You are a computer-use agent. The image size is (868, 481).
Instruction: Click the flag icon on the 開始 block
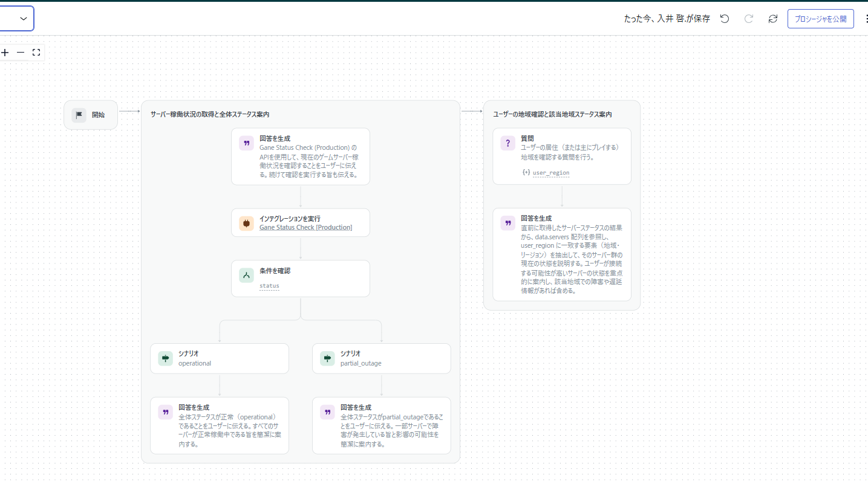(x=79, y=114)
